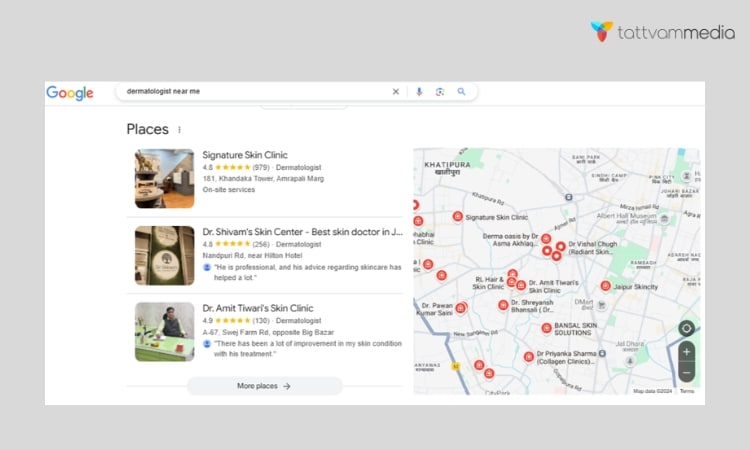Viewport: 750px width, 450px height.
Task: Click the Dr. Shreyansh Bhansali map pin
Action: pos(503,305)
